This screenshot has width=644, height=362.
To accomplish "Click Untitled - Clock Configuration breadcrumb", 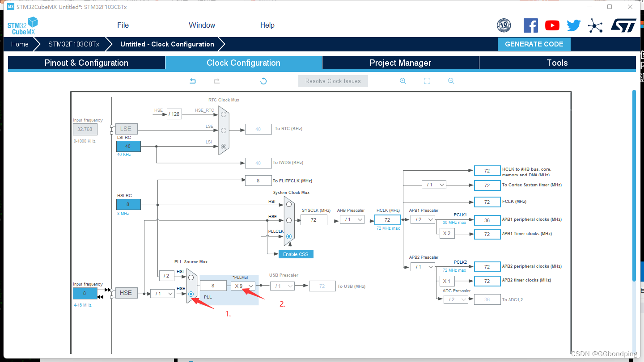I will (167, 44).
